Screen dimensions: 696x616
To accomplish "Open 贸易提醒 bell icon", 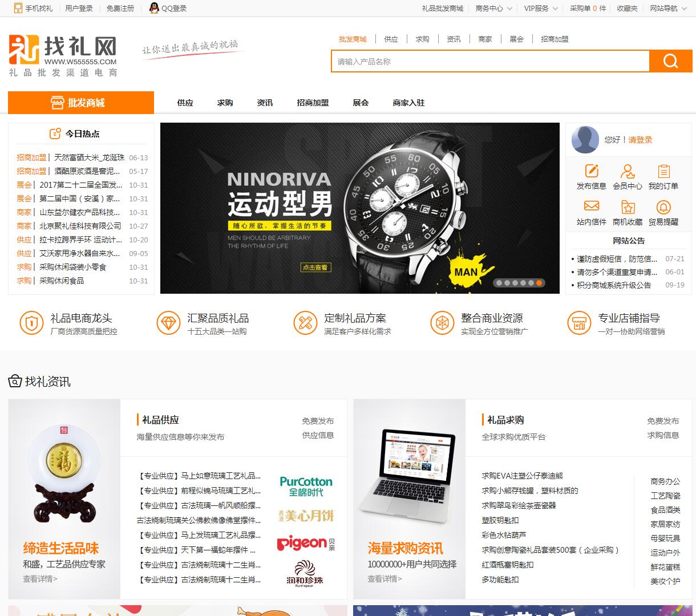I will (x=663, y=206).
